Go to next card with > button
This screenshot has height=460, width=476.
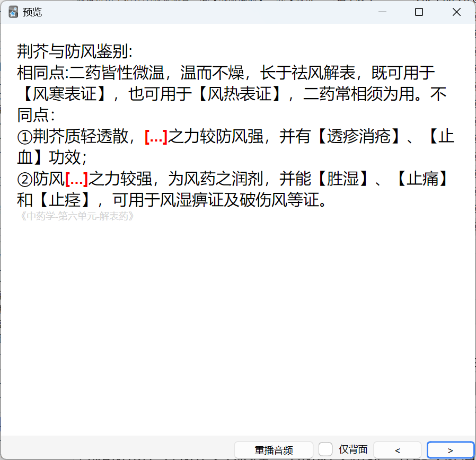click(451, 450)
